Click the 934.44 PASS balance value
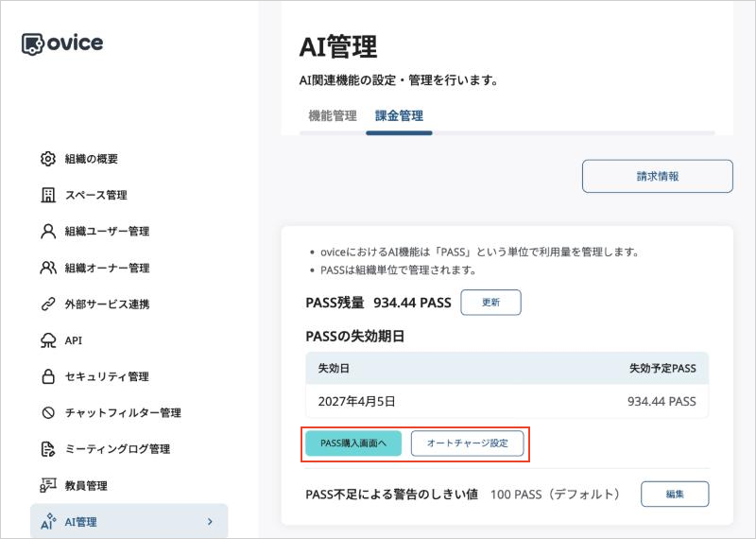The width and height of the screenshot is (756, 539). click(412, 303)
